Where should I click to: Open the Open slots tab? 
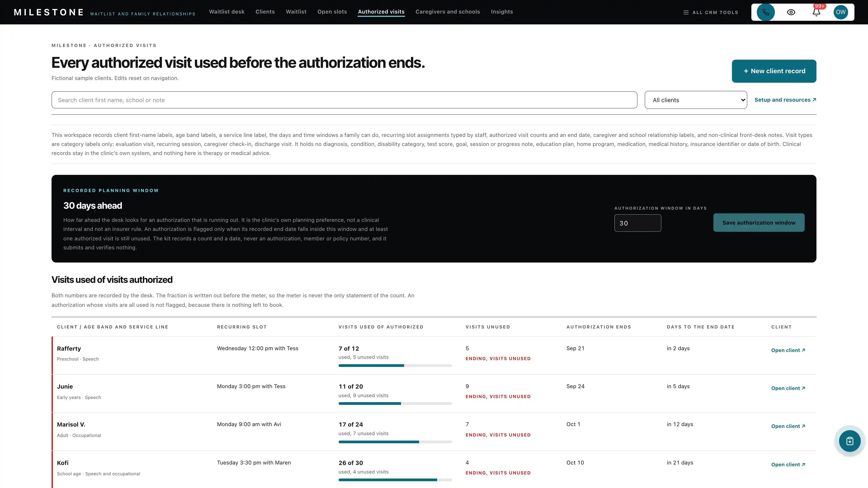coord(332,12)
